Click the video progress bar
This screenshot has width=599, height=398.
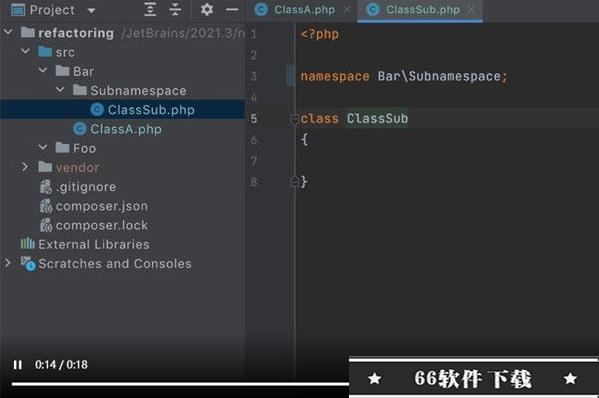click(180, 384)
